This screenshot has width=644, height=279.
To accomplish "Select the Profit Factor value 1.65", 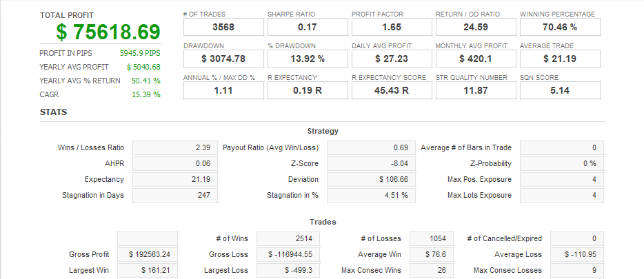I will 392,27.
